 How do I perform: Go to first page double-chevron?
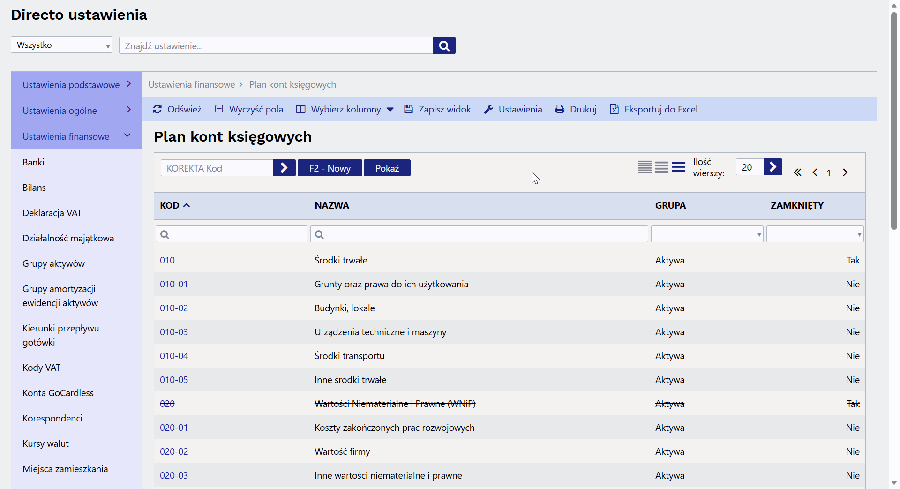point(798,172)
